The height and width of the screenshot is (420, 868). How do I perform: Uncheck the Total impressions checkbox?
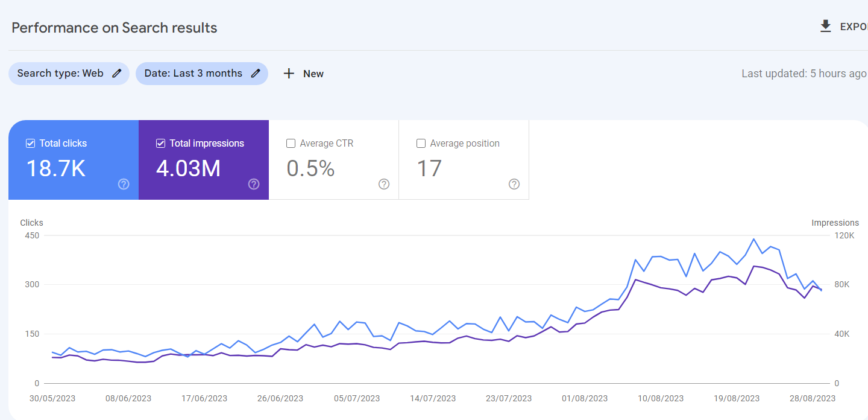(161, 144)
